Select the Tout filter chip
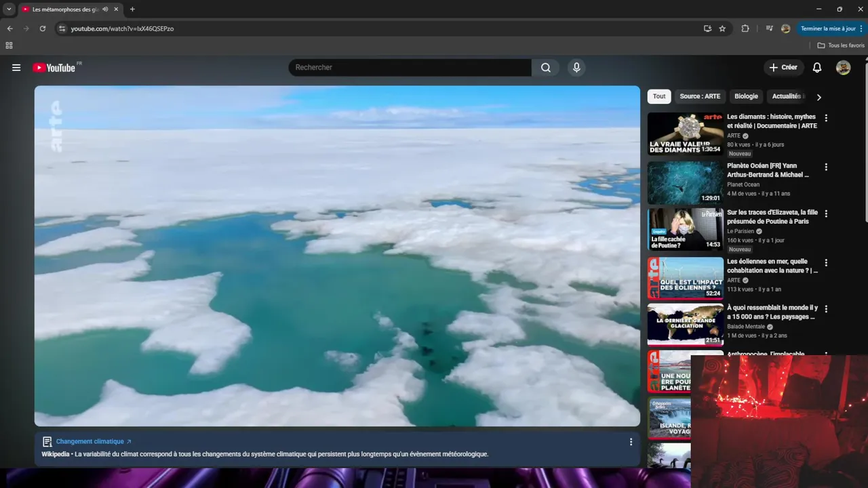 659,96
